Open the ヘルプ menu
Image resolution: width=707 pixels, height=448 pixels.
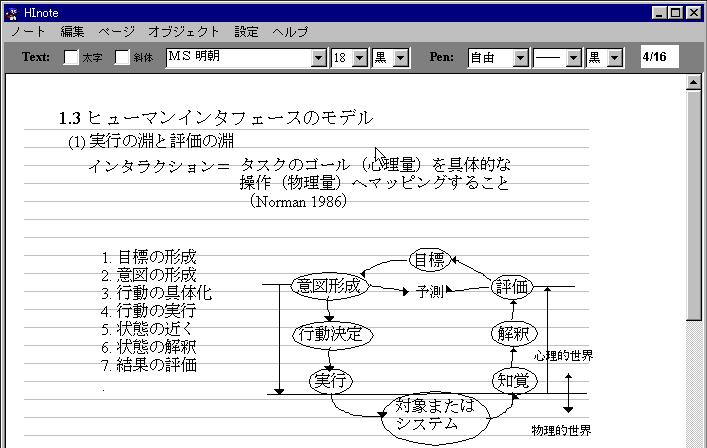coord(290,32)
